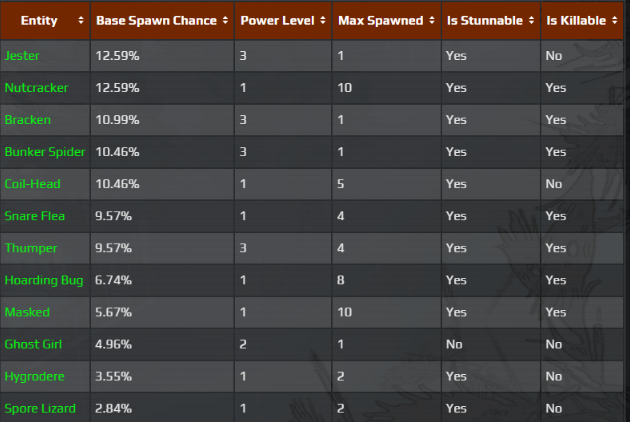Open the Masked entity link
This screenshot has width=630, height=422.
point(27,312)
